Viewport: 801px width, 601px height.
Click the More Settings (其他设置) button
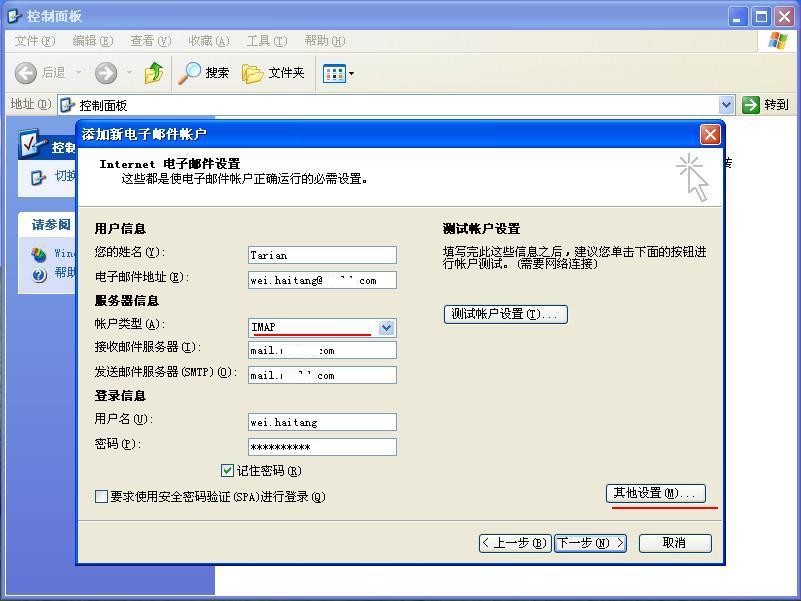point(657,493)
